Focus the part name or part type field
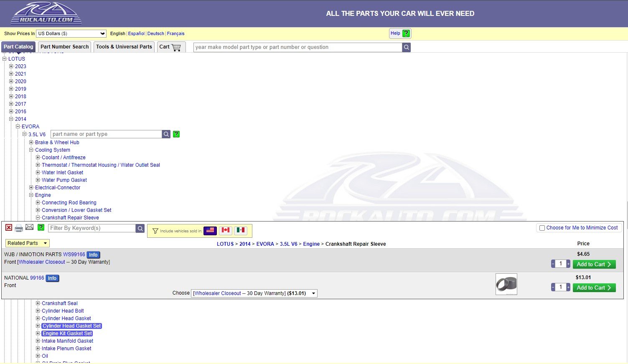 (x=106, y=134)
